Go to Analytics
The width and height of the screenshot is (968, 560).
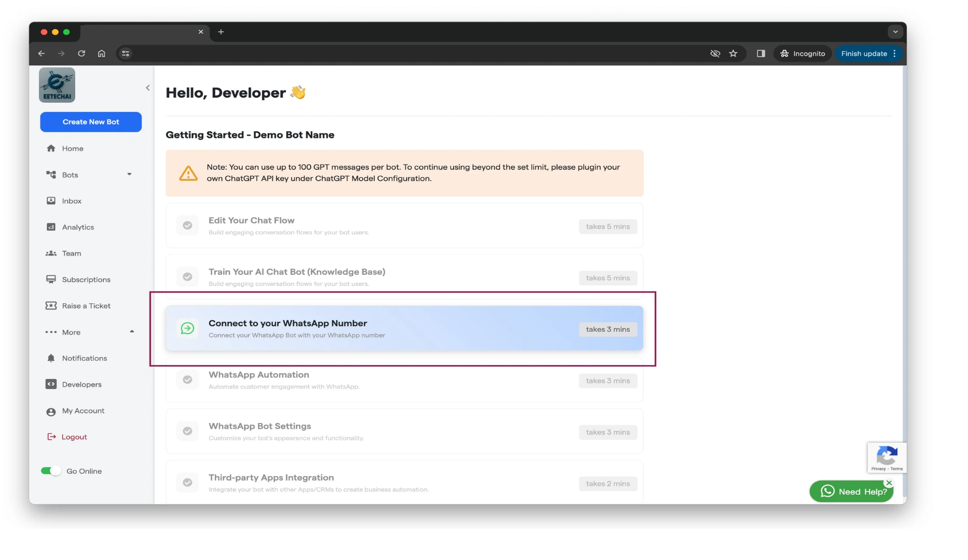click(78, 227)
